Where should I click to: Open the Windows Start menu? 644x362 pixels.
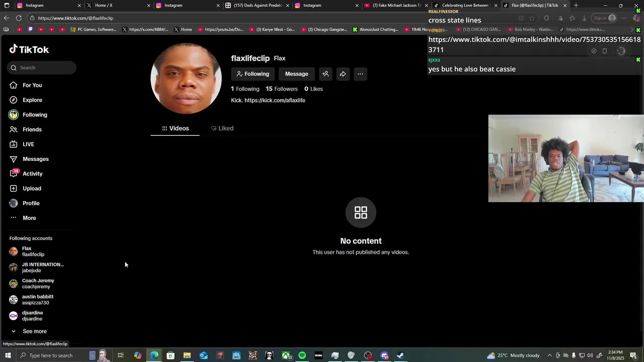[8, 355]
